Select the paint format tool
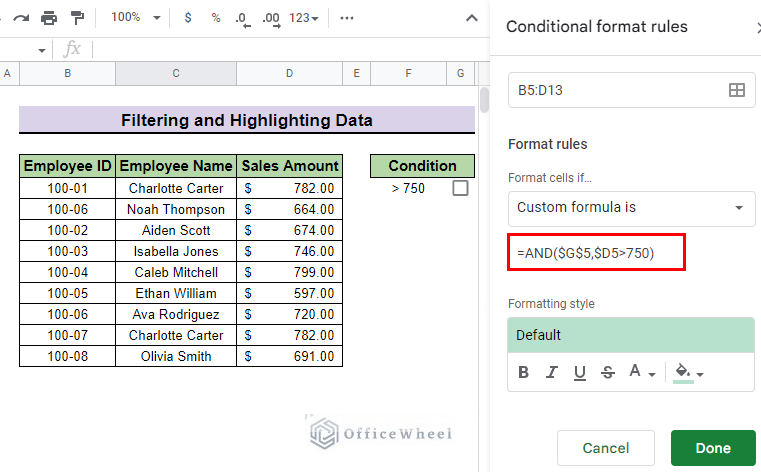The image size is (761, 472). click(x=77, y=18)
